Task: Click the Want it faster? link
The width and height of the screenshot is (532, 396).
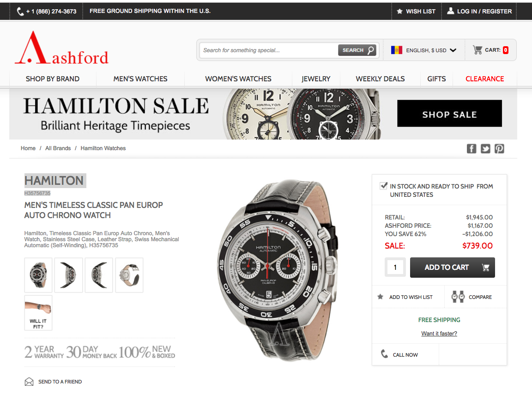Action: pos(439,334)
